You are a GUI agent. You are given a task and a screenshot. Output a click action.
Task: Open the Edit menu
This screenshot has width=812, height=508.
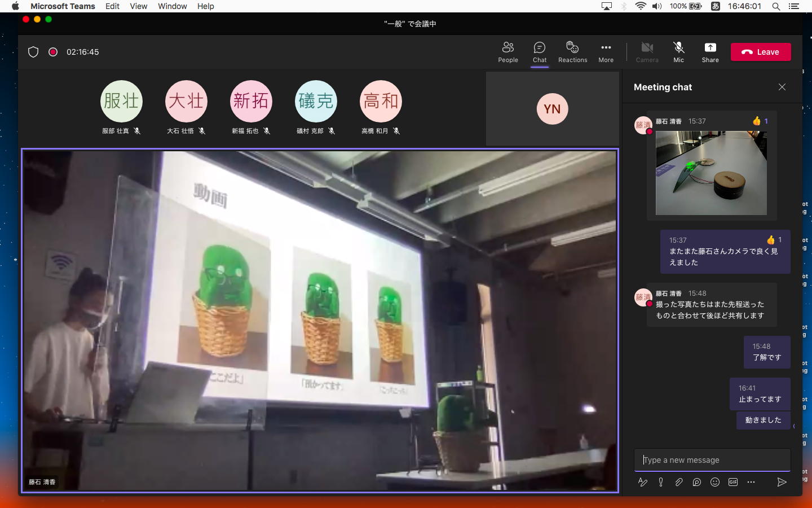tap(112, 6)
